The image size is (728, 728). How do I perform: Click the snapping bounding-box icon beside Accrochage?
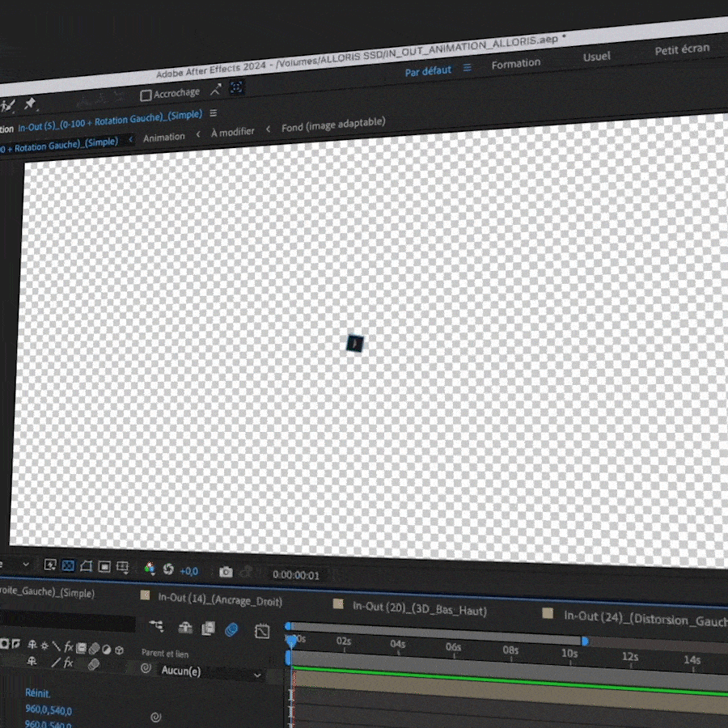[x=237, y=87]
